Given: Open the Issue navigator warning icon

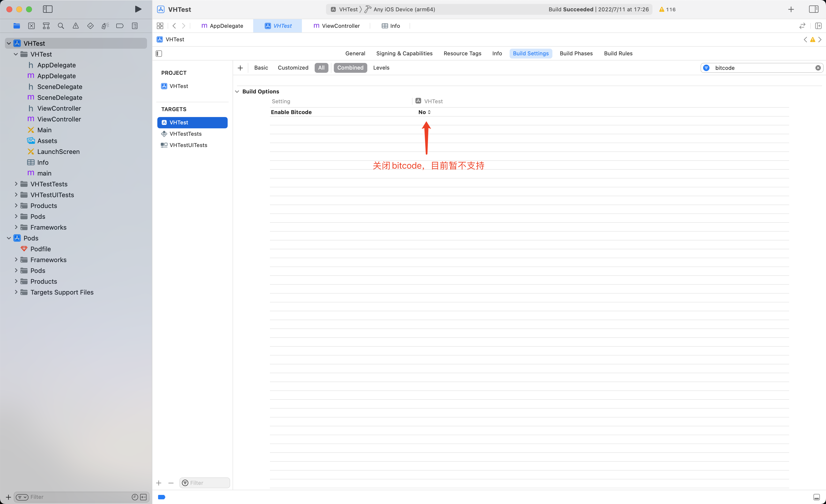Looking at the screenshot, I should [x=76, y=26].
